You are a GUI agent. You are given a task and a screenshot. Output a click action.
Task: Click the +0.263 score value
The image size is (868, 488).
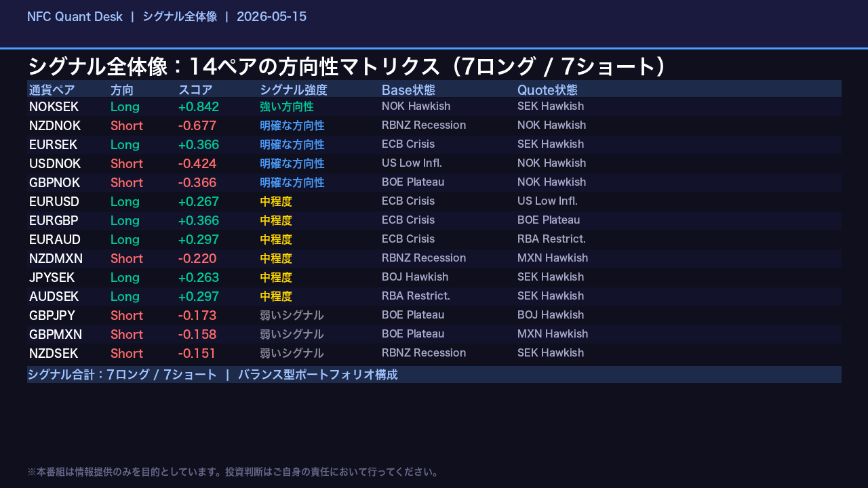click(x=199, y=277)
